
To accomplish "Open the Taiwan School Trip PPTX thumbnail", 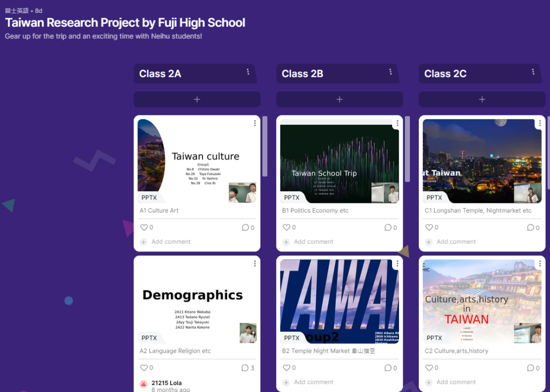I will coord(339,161).
